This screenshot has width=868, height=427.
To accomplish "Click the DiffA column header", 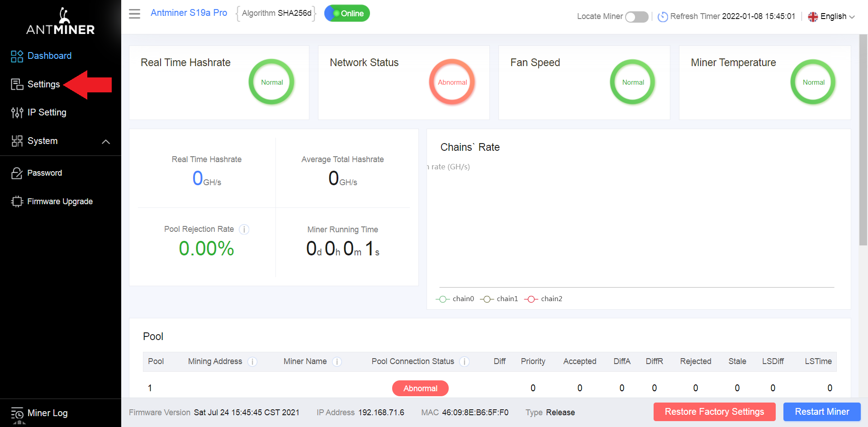I will [x=621, y=361].
